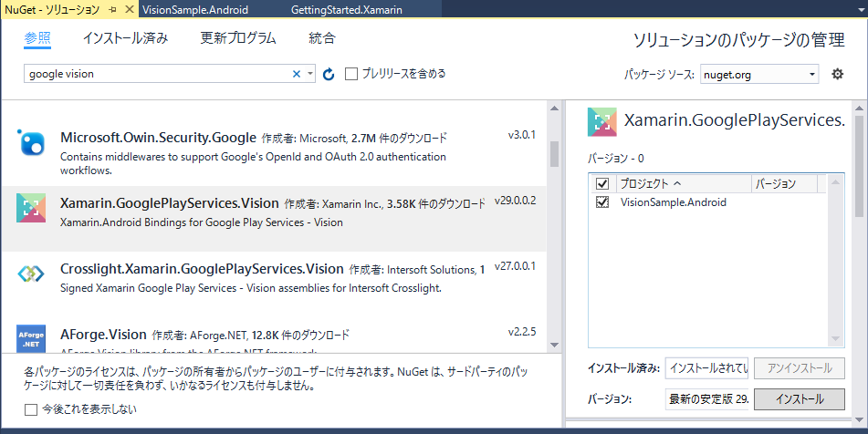Select Xamarin.GooglePlayServices.Vision package title
Screen dimensions: 868x434
coord(170,203)
